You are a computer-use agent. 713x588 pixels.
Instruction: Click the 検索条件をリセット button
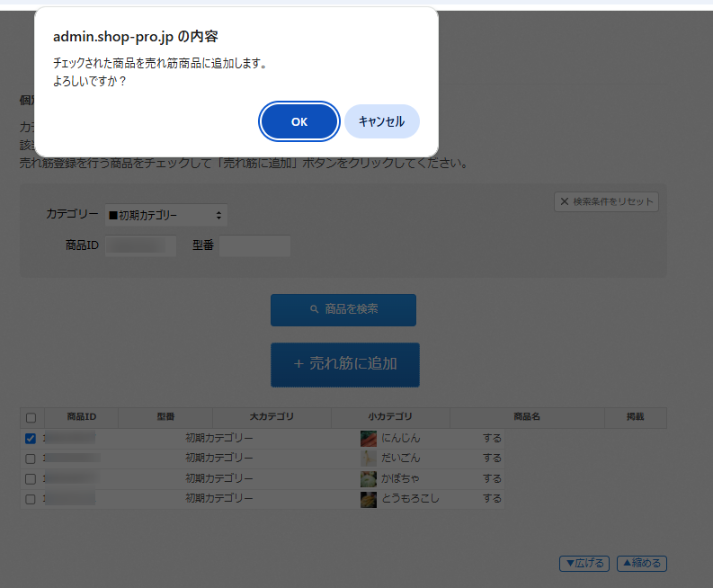pyautogui.click(x=606, y=201)
